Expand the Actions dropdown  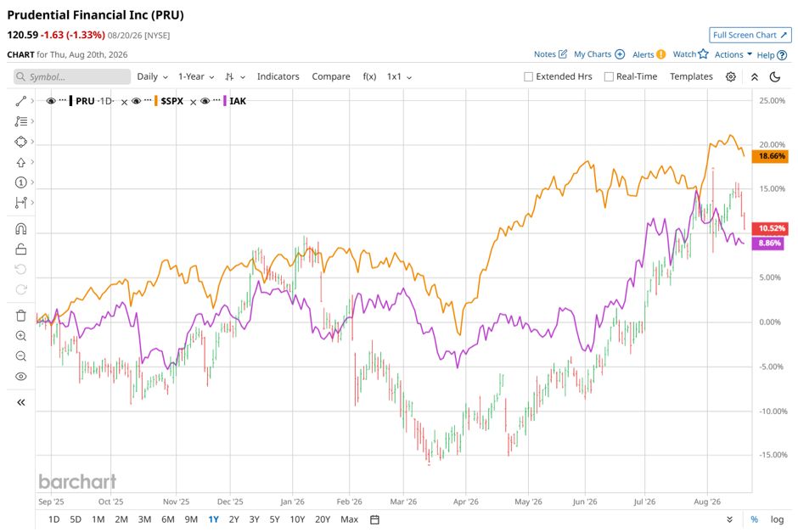pos(733,54)
